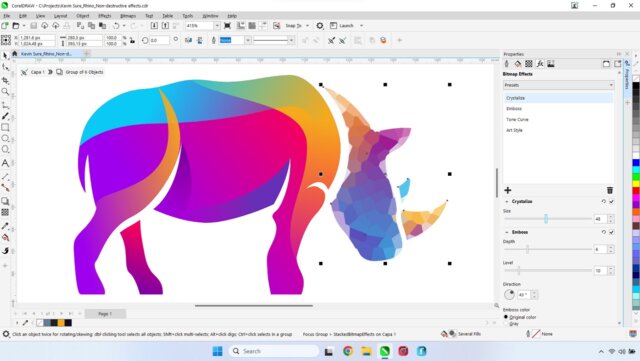The width and height of the screenshot is (640, 361).
Task: Open Windows Start menu on the taskbar
Action: (x=218, y=351)
